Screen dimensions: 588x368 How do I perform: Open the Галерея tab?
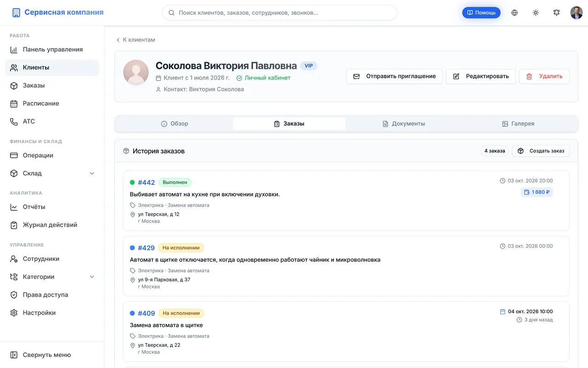(x=518, y=124)
